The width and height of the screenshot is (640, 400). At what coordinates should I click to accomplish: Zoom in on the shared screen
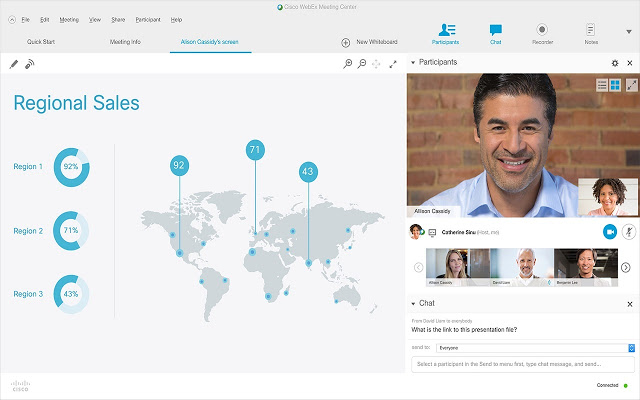click(347, 64)
